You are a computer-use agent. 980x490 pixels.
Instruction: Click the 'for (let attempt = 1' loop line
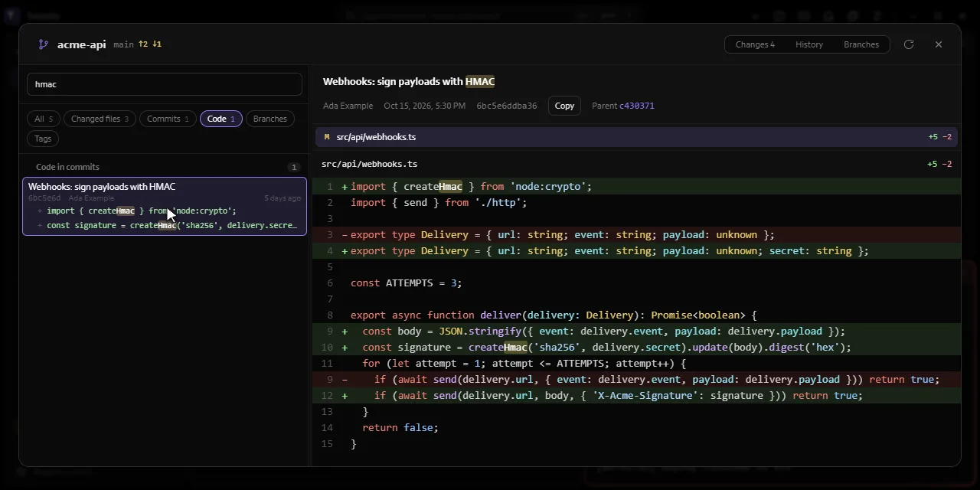(637, 363)
